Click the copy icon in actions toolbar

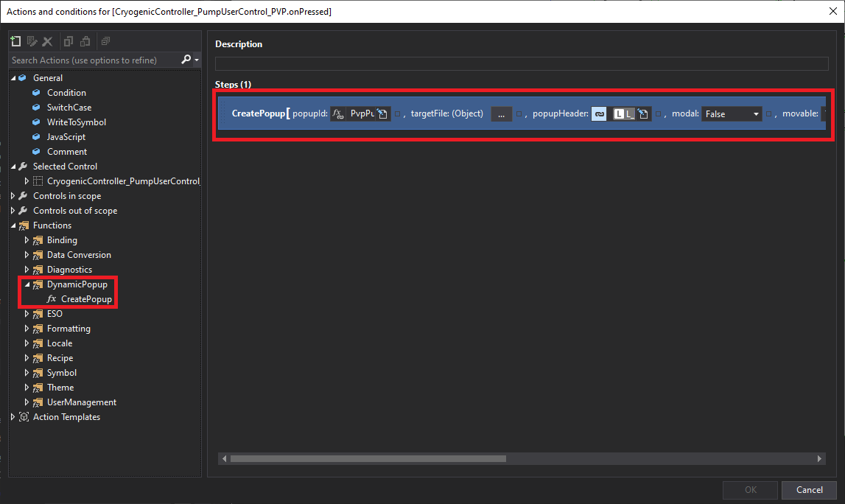[69, 42]
